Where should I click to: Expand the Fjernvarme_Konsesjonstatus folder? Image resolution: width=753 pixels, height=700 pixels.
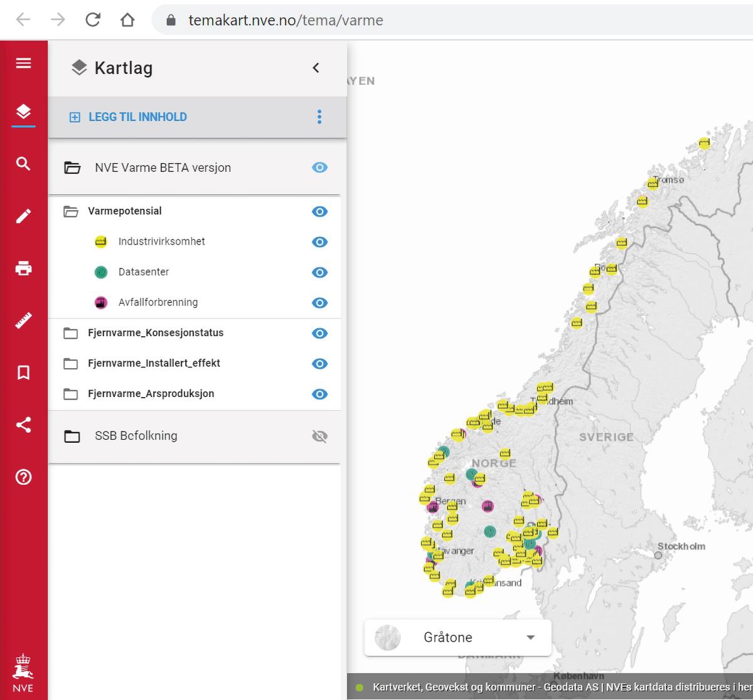click(71, 333)
